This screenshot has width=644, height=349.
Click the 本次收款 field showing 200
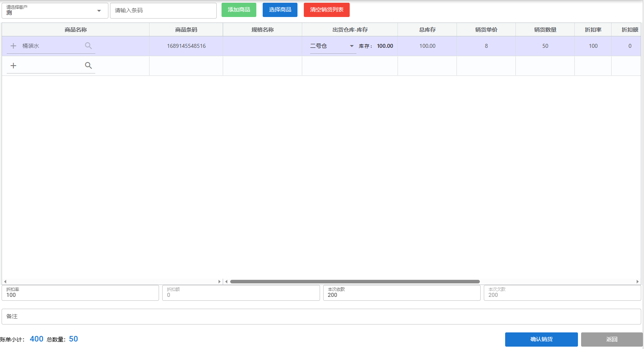point(402,293)
